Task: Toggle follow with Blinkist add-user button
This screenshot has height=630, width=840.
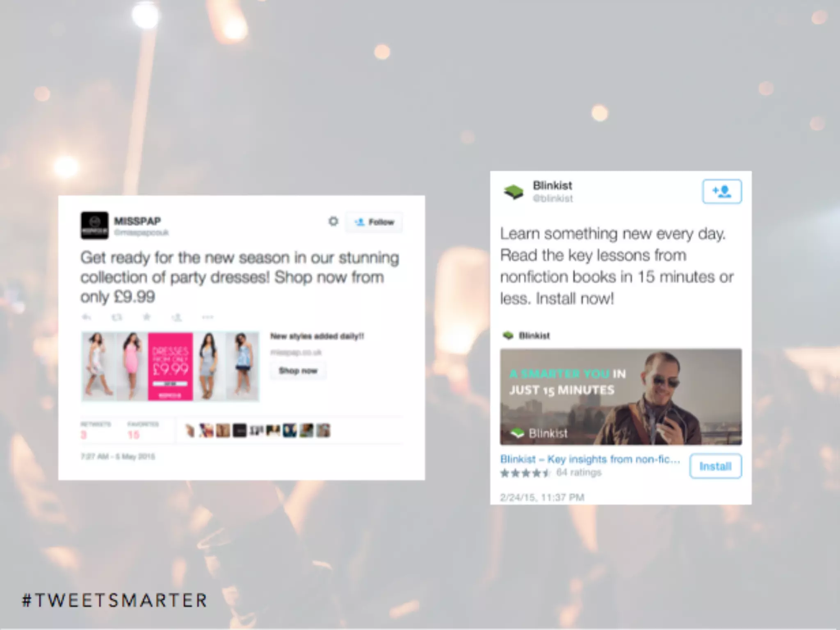Action: click(x=722, y=191)
